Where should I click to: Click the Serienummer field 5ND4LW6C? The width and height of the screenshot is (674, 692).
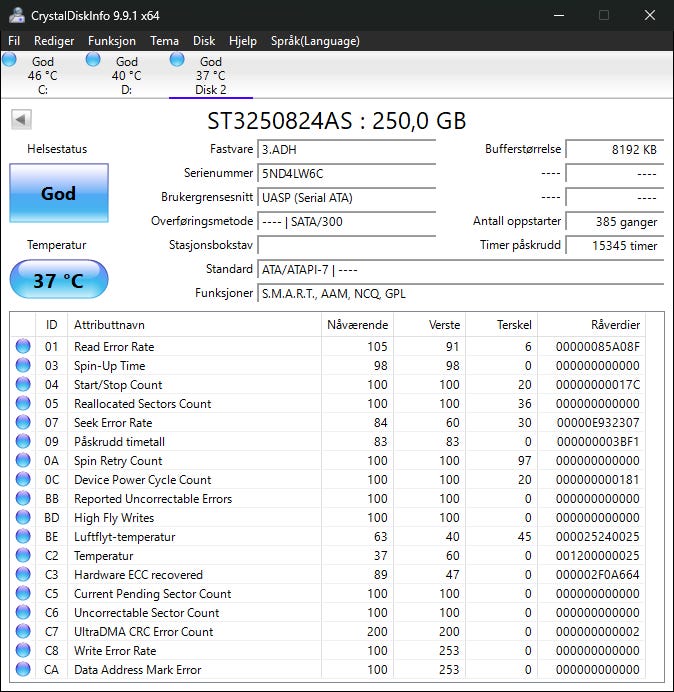(x=346, y=173)
